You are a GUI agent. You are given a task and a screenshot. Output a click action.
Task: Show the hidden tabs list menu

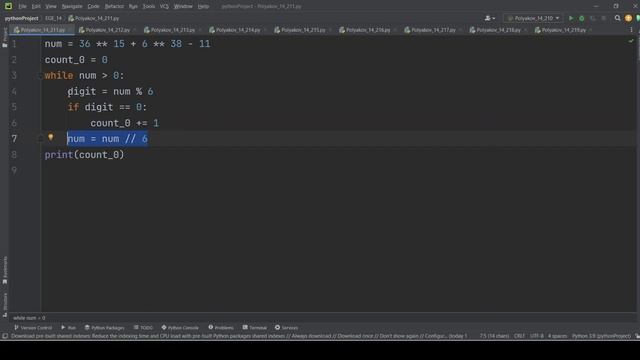(631, 30)
